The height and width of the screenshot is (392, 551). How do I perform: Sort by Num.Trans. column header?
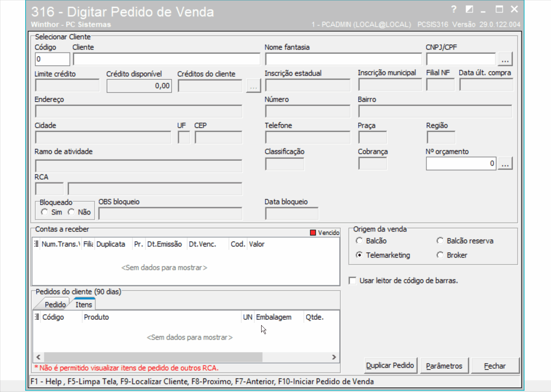tap(60, 244)
